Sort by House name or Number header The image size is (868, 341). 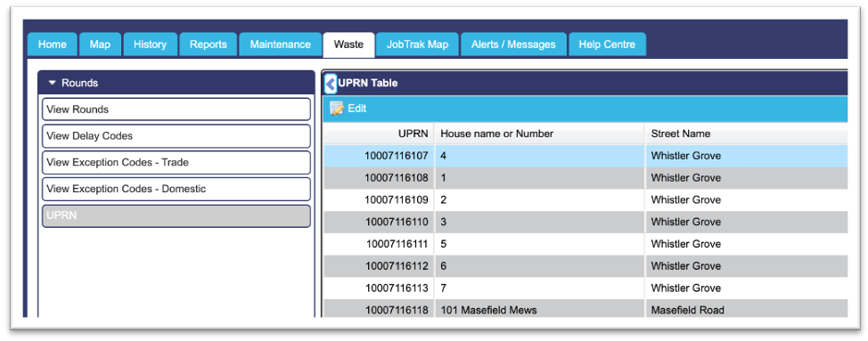540,134
